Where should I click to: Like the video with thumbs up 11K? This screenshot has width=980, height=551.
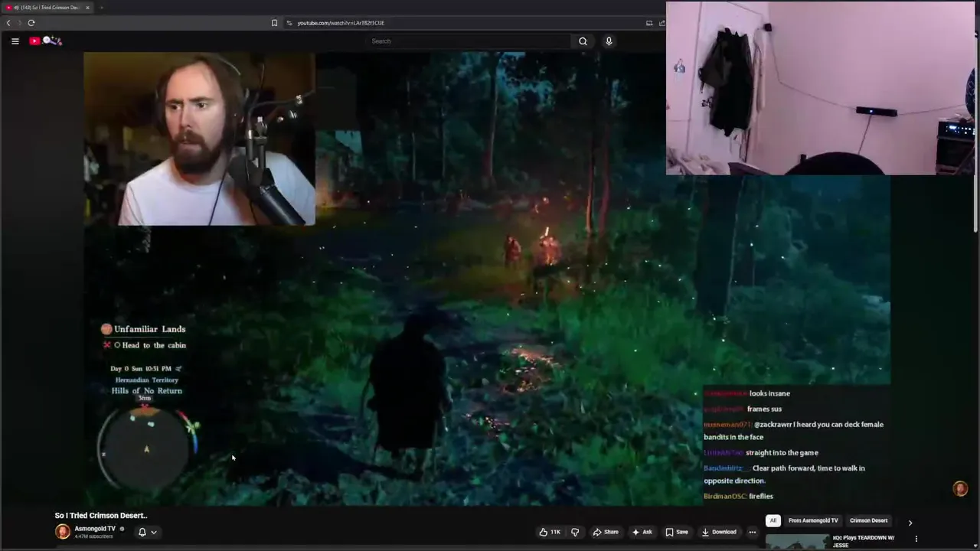click(x=550, y=532)
